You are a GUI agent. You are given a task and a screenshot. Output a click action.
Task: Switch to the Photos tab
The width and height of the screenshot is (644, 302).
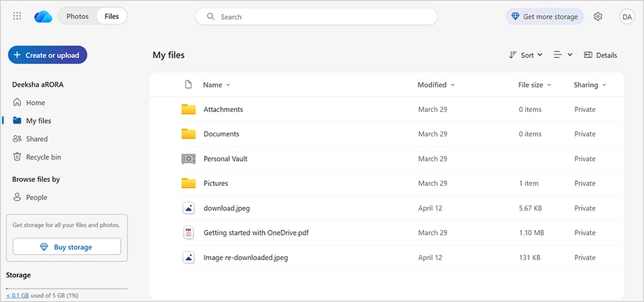click(x=78, y=17)
